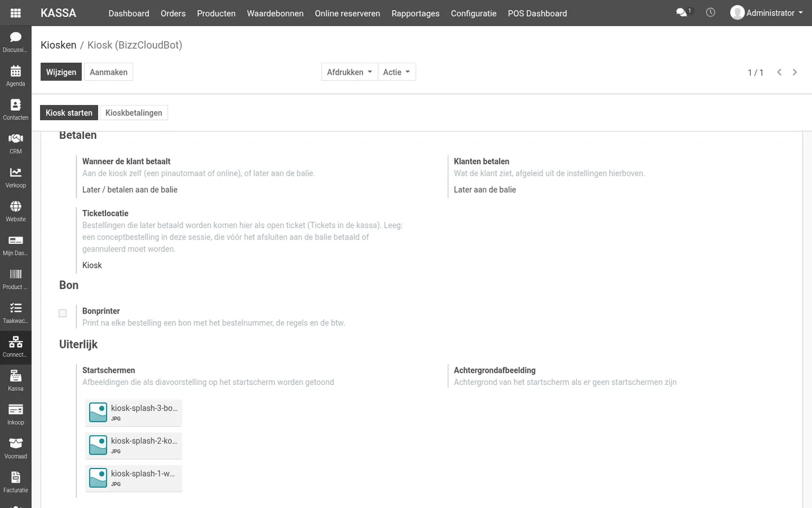Open activities clock icon in top bar

(x=710, y=12)
